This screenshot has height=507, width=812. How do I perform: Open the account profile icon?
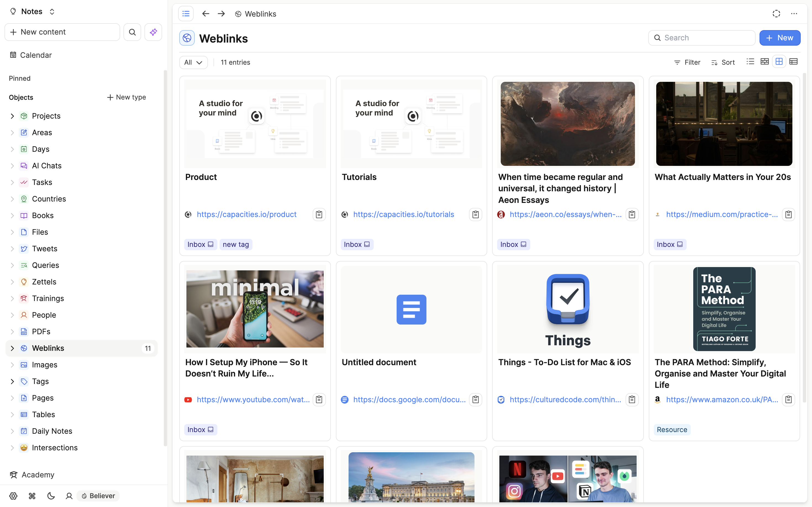click(69, 496)
